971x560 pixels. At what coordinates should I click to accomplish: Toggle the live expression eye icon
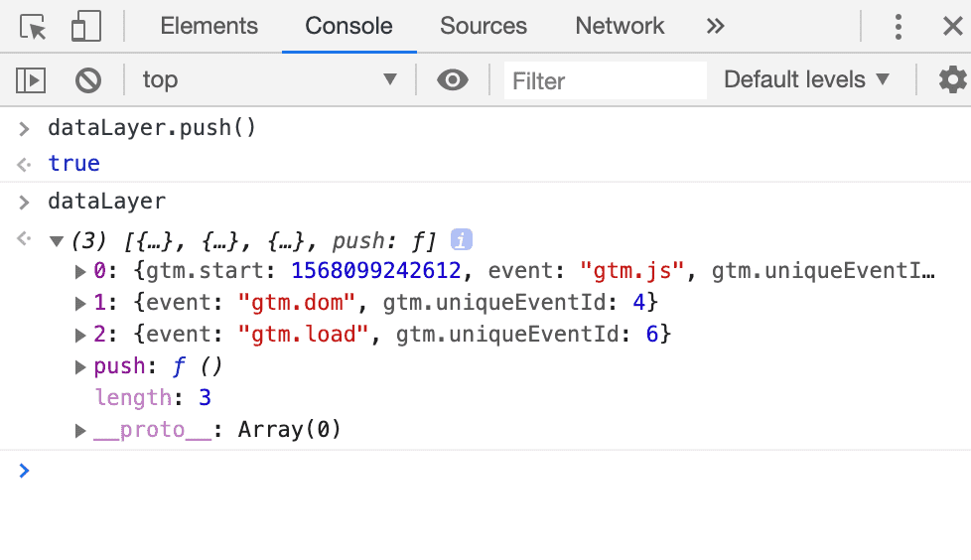pos(453,79)
